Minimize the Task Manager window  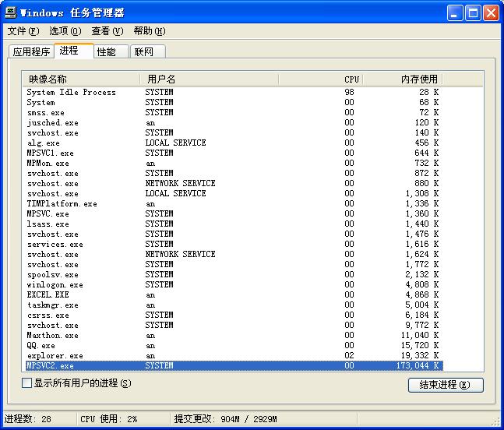[454, 13]
